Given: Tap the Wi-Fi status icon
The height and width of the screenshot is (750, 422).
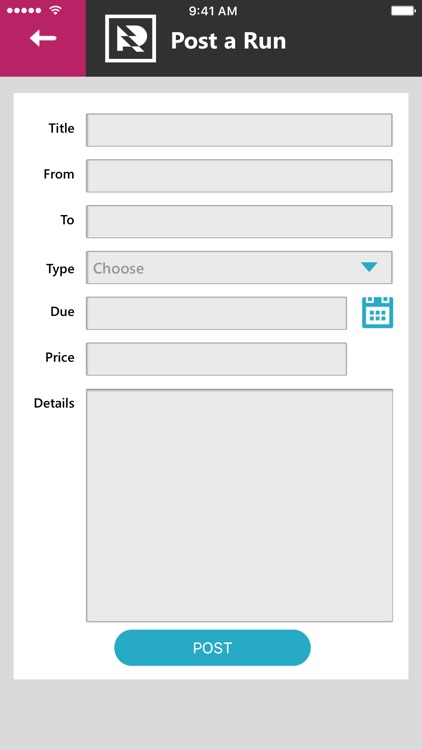Looking at the screenshot, I should click(x=56, y=10).
